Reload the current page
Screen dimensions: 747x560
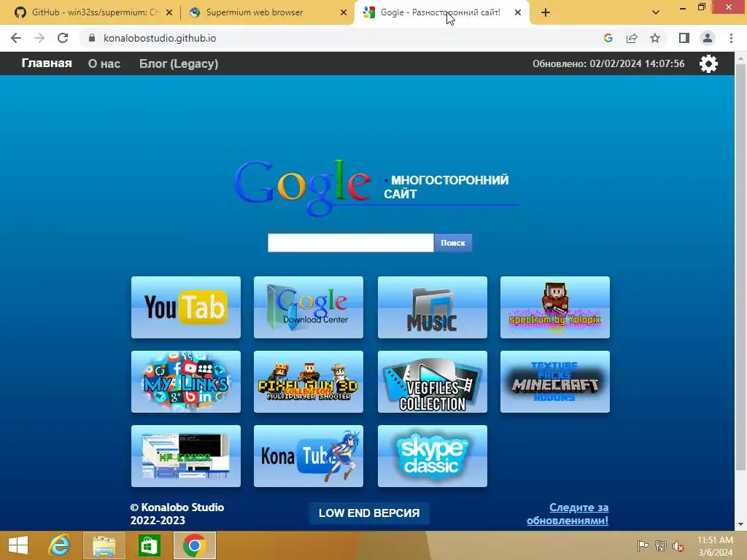63,38
